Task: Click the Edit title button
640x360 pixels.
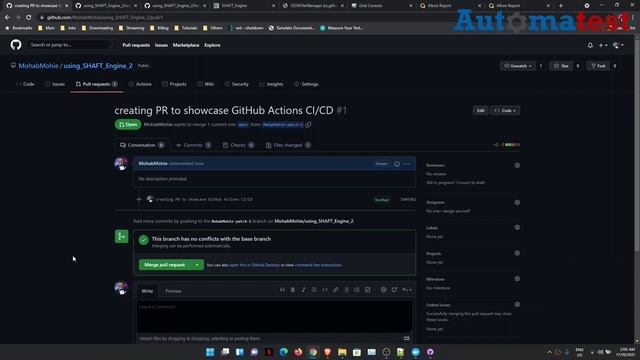Action: coord(480,111)
